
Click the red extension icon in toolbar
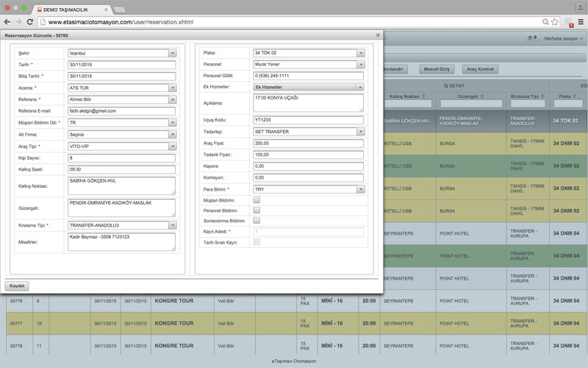pyautogui.click(x=569, y=23)
